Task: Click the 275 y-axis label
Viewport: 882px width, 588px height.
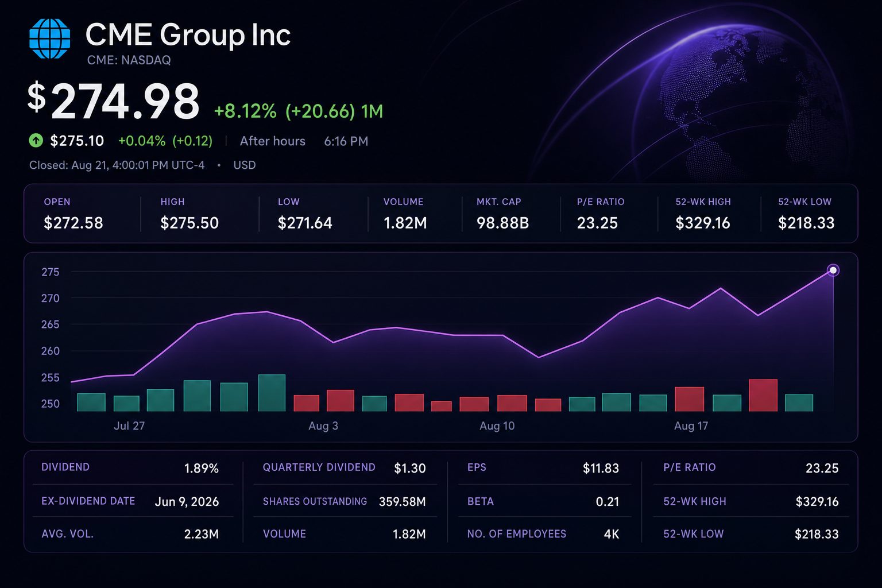Action: [51, 272]
